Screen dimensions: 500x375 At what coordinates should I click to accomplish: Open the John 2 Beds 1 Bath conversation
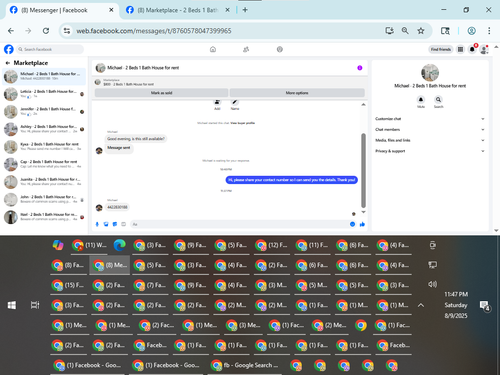click(x=44, y=199)
